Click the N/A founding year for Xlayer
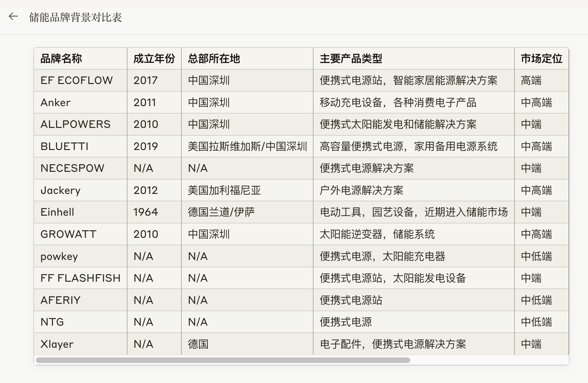This screenshot has height=383, width=588. [154, 344]
